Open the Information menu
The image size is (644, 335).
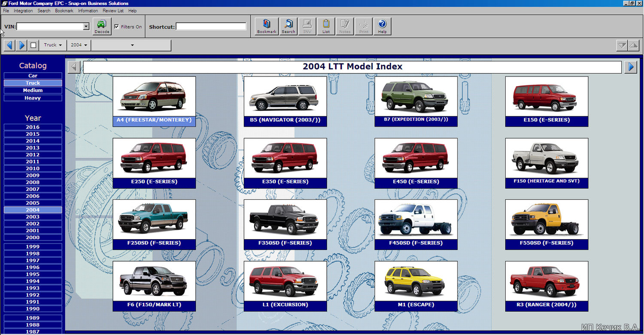[88, 11]
